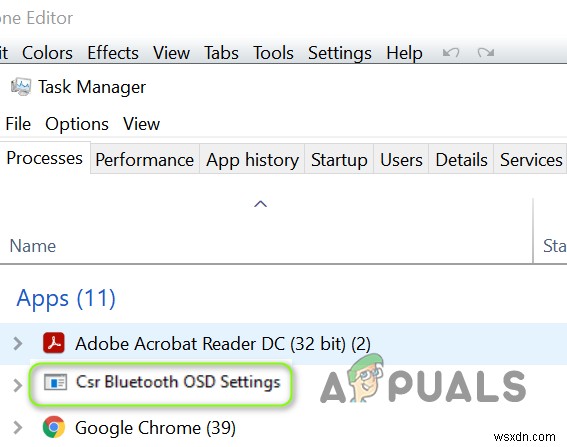Click the Adobe Acrobat Reader icon

point(54,343)
